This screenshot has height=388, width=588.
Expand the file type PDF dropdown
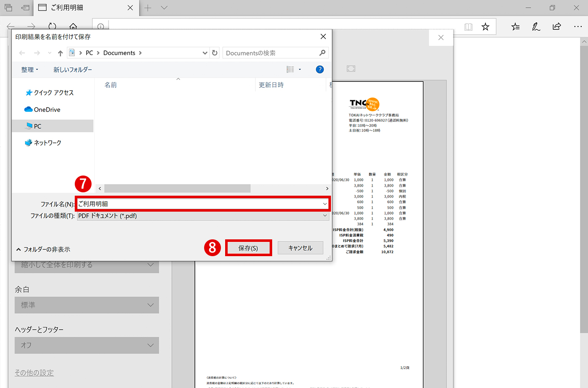coord(325,216)
